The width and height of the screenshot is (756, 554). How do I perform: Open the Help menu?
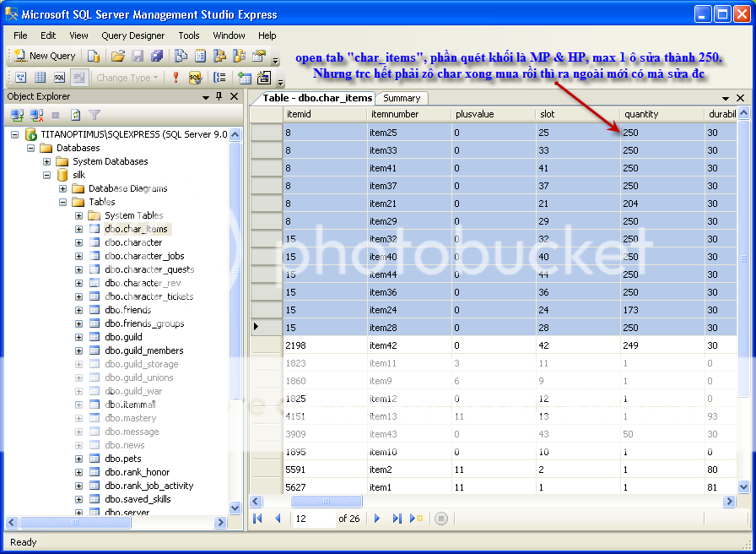point(267,35)
